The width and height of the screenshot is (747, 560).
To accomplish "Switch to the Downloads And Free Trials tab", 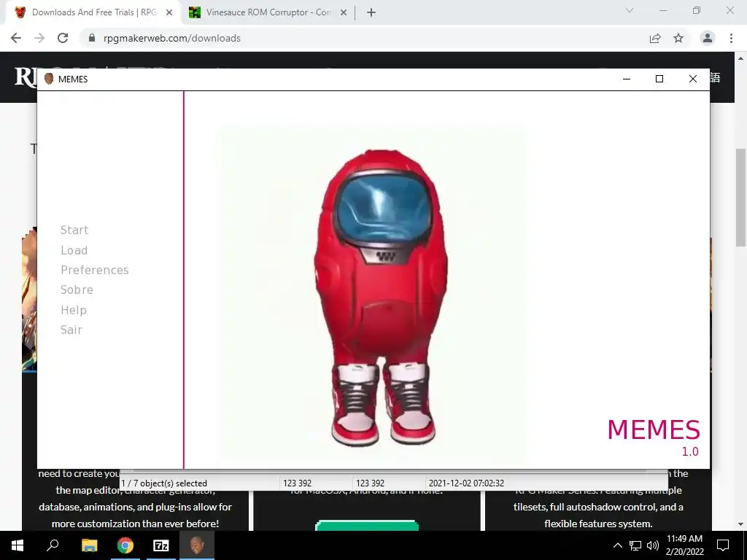I will [x=93, y=12].
